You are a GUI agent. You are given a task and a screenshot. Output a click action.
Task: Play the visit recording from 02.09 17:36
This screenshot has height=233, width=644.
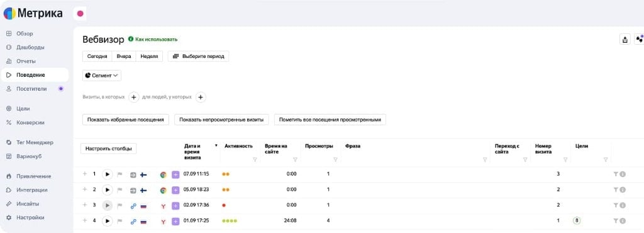point(107,205)
